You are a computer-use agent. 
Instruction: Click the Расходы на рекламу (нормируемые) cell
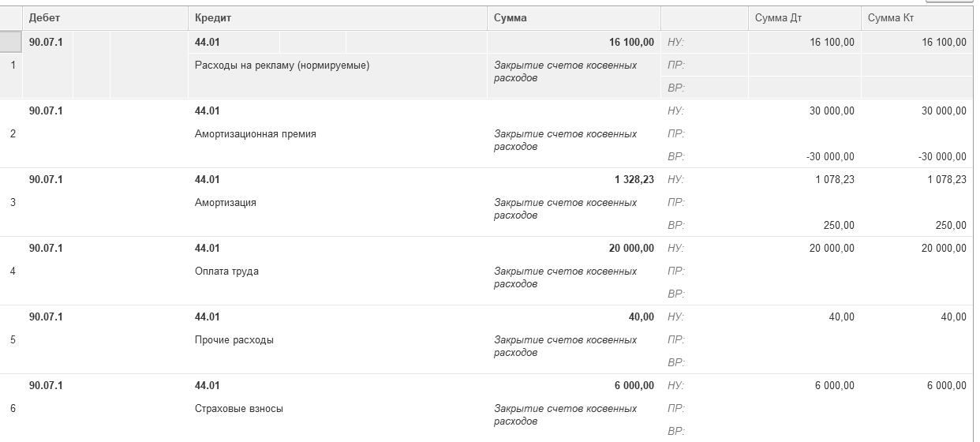tap(282, 66)
